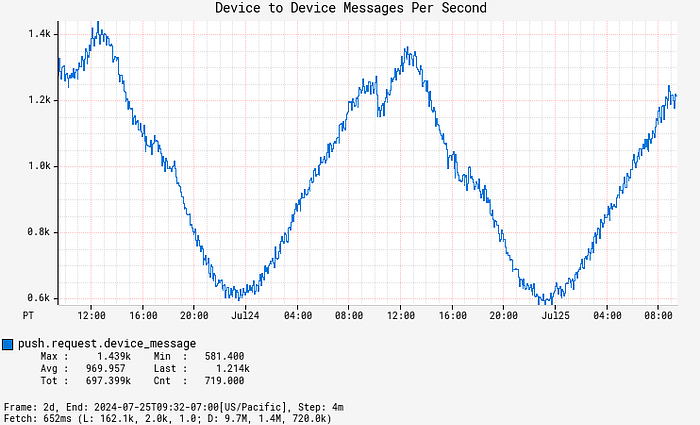Image resolution: width=700 pixels, height=425 pixels.
Task: Click the Jul24 x-axis label
Action: 245,316
